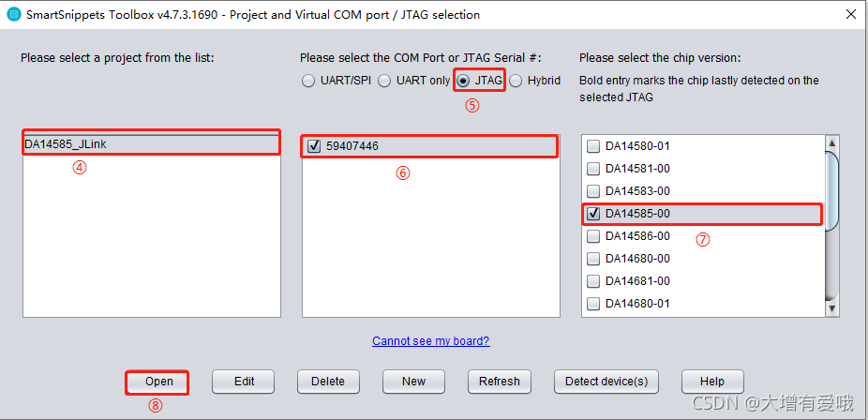The image size is (868, 420).
Task: Open Help from the button row
Action: [711, 382]
